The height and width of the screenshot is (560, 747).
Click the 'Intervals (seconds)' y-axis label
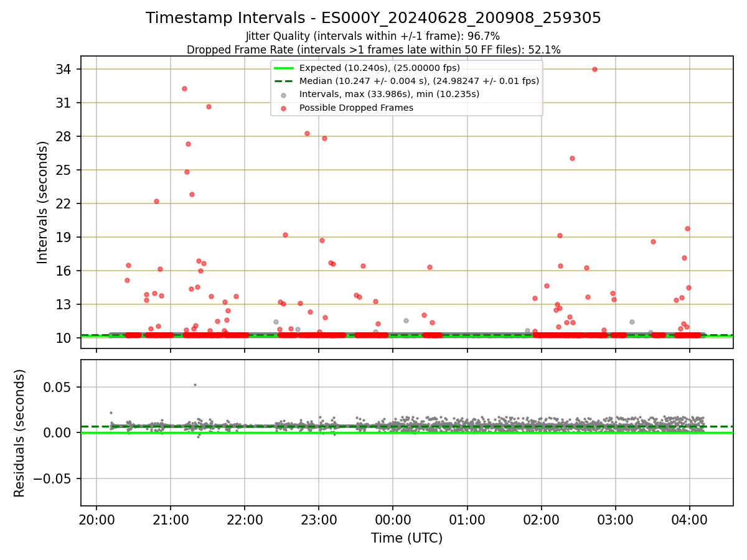[42, 202]
